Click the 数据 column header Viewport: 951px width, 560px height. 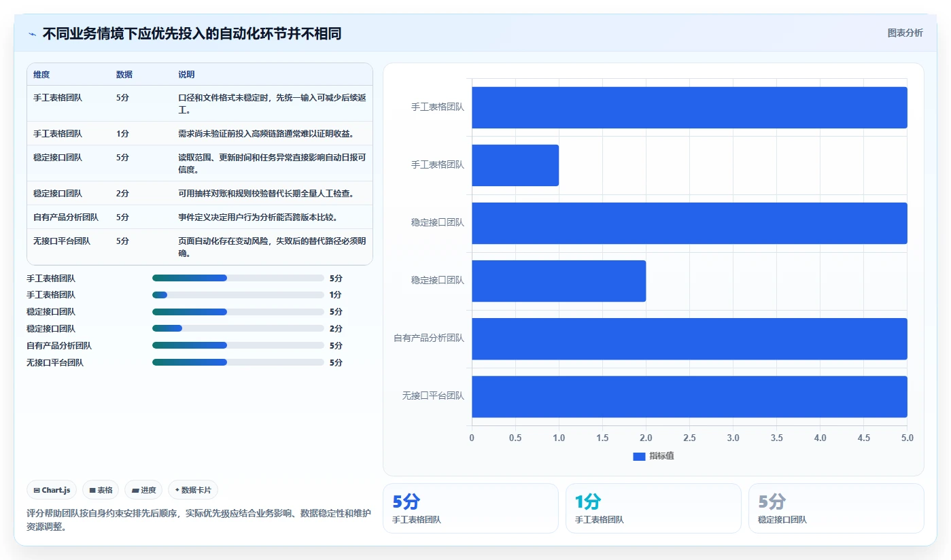(124, 75)
